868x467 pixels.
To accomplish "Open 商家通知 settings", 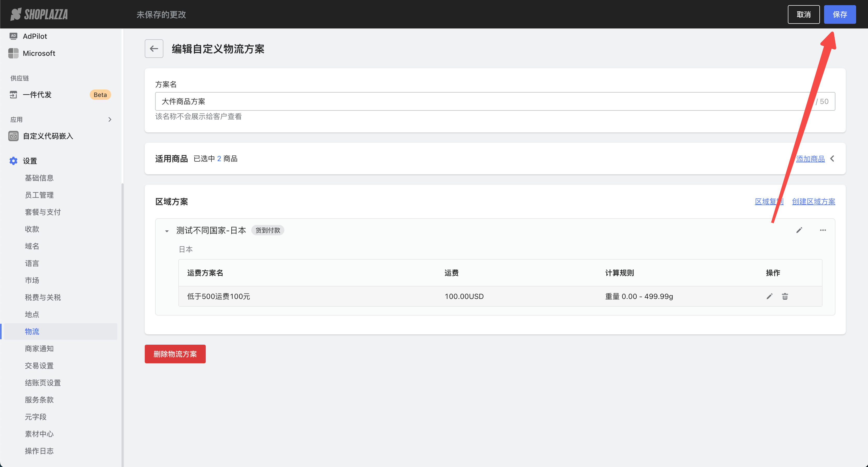I will click(39, 349).
